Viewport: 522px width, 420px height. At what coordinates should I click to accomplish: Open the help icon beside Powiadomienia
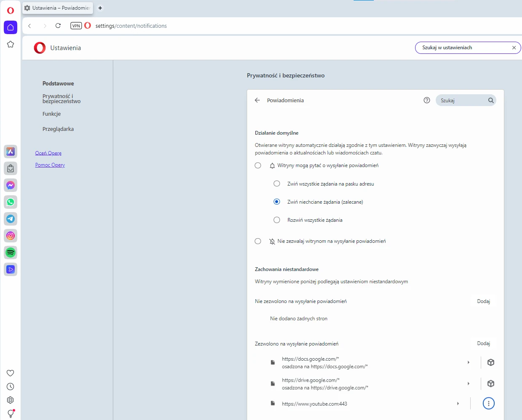coord(426,100)
